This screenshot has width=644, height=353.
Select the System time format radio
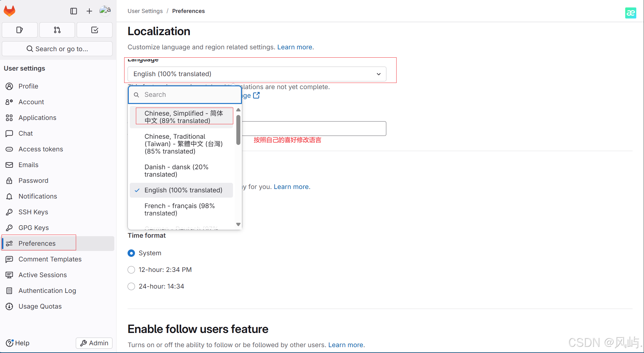pos(131,253)
